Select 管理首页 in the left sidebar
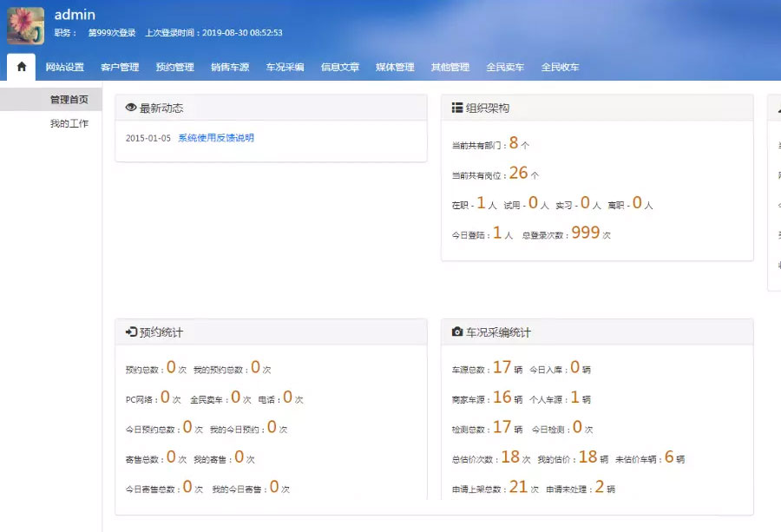The width and height of the screenshot is (781, 532). [x=69, y=100]
